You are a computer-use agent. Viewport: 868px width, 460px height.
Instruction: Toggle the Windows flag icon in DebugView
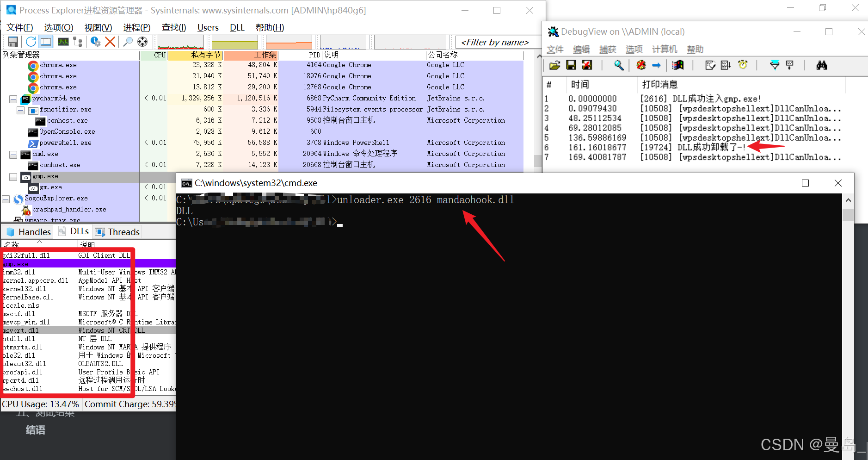click(678, 65)
